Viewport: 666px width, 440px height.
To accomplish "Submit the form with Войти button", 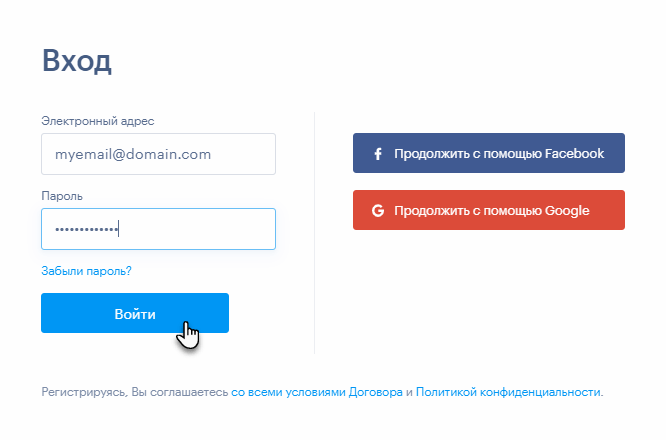I will (x=135, y=313).
